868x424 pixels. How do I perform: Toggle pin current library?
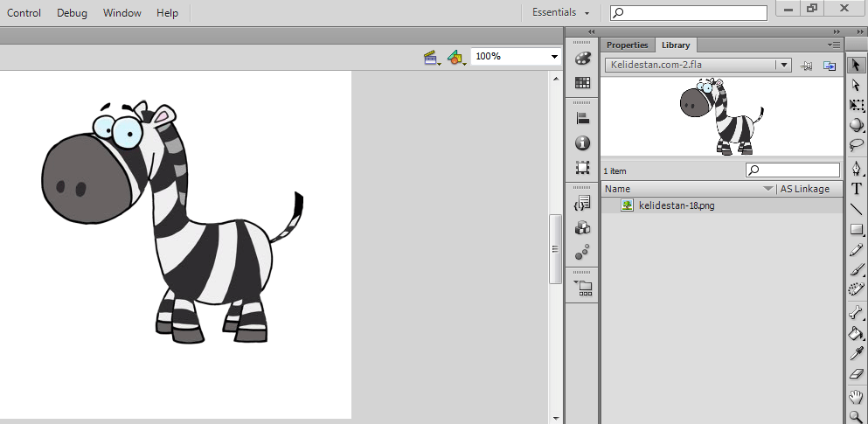(807, 66)
